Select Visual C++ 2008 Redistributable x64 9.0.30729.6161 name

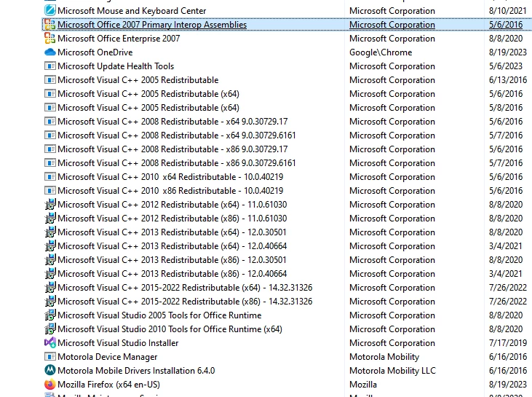tap(176, 135)
